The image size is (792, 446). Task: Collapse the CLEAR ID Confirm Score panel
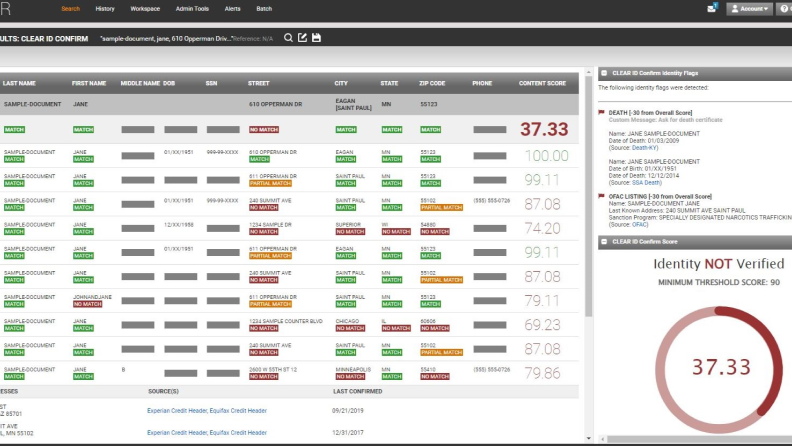pyautogui.click(x=603, y=241)
